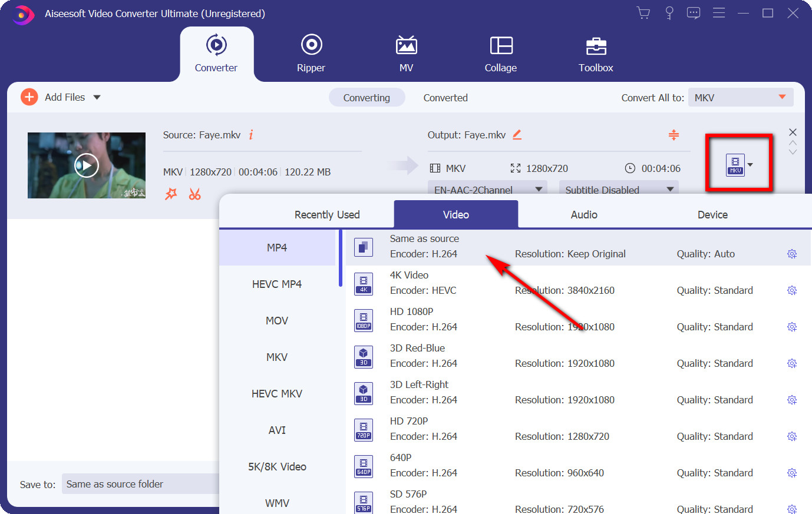Open the Subtitle Disabled dropdown
Viewport: 812px width, 514px height.
[x=619, y=188]
